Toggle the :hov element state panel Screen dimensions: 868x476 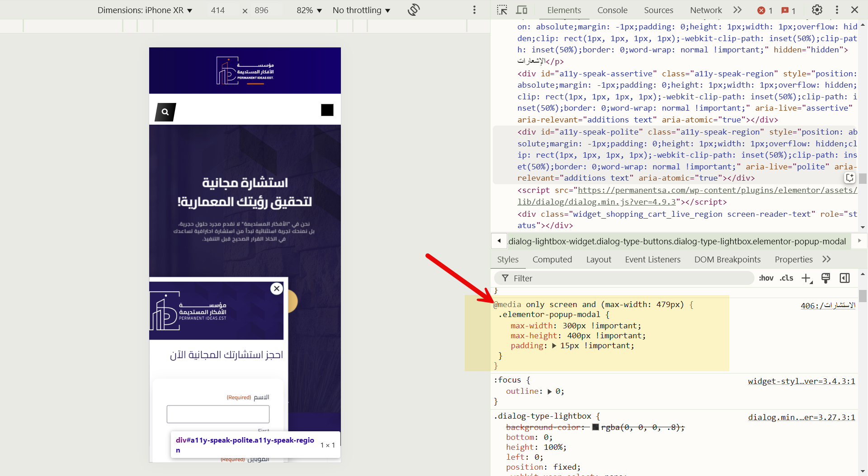click(766, 278)
